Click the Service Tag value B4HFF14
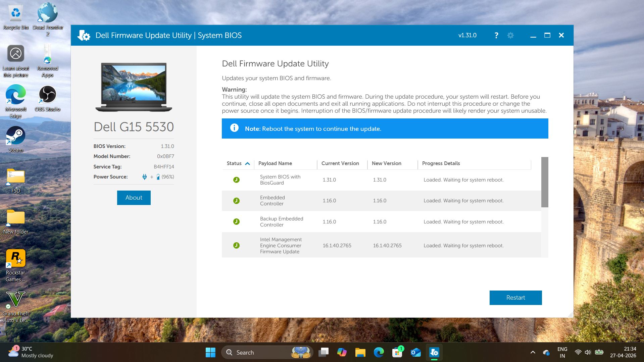The image size is (644, 362). [164, 167]
